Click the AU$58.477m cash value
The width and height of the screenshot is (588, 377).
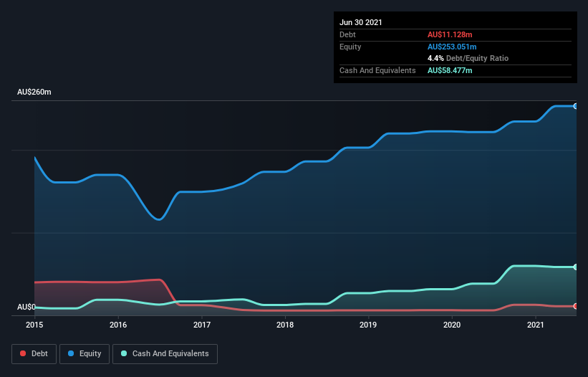450,70
